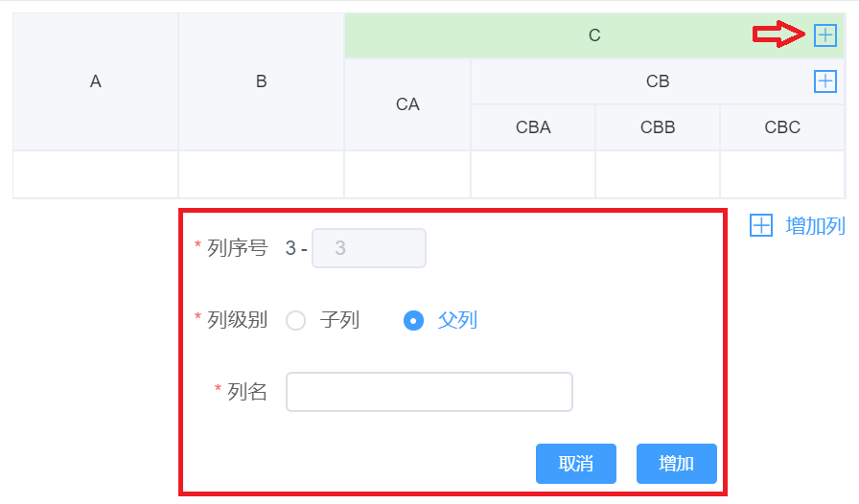Click the green C column header
The image size is (859, 504).
pyautogui.click(x=594, y=35)
